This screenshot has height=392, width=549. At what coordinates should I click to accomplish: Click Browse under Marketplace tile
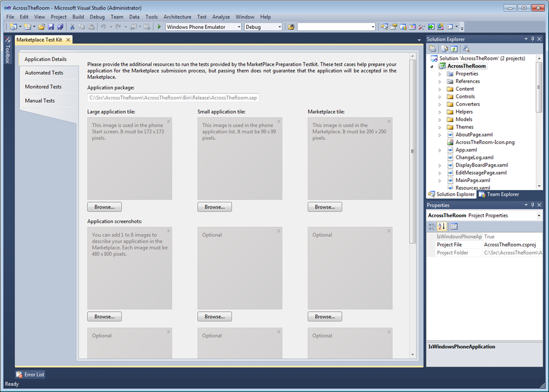pyautogui.click(x=325, y=207)
